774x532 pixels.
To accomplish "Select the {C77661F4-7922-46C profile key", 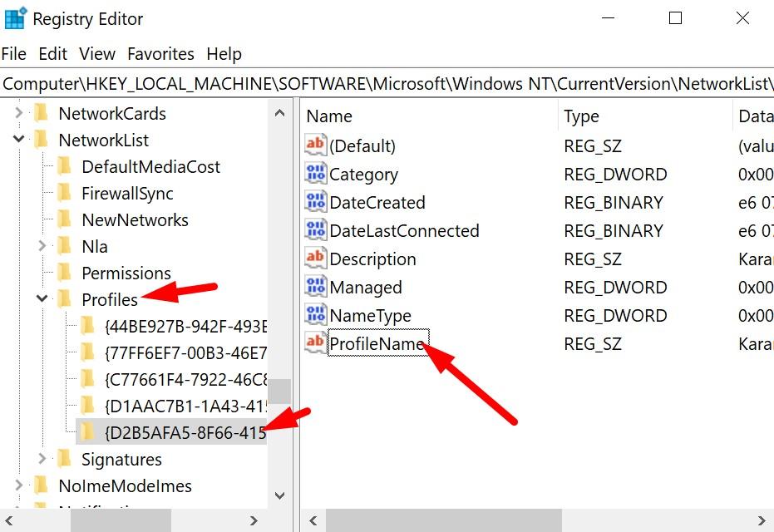I will point(185,380).
